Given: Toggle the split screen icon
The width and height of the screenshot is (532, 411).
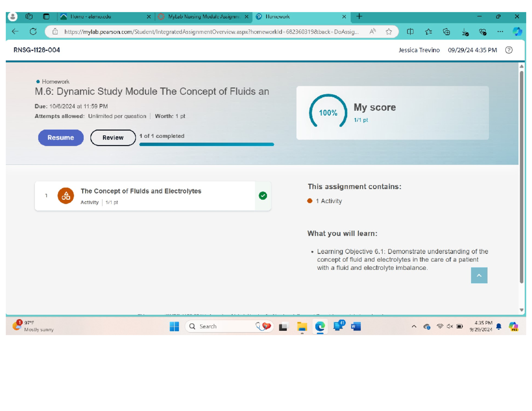Looking at the screenshot, I should [411, 31].
